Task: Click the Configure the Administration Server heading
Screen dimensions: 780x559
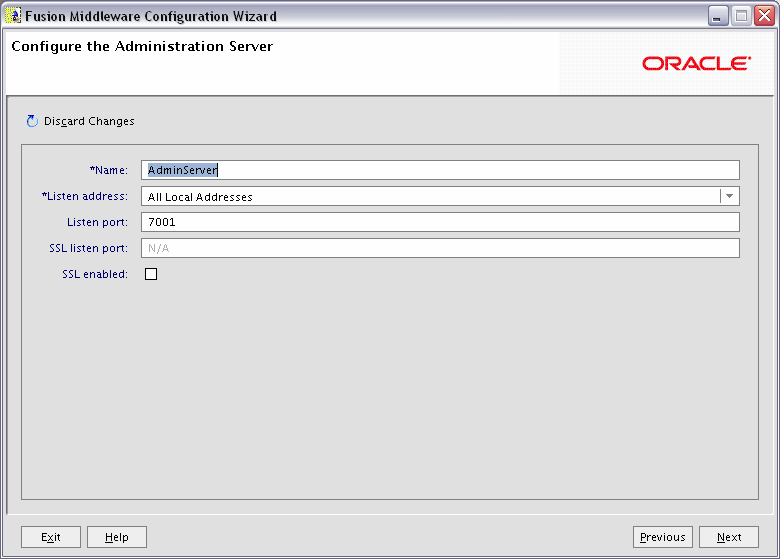Action: point(142,46)
